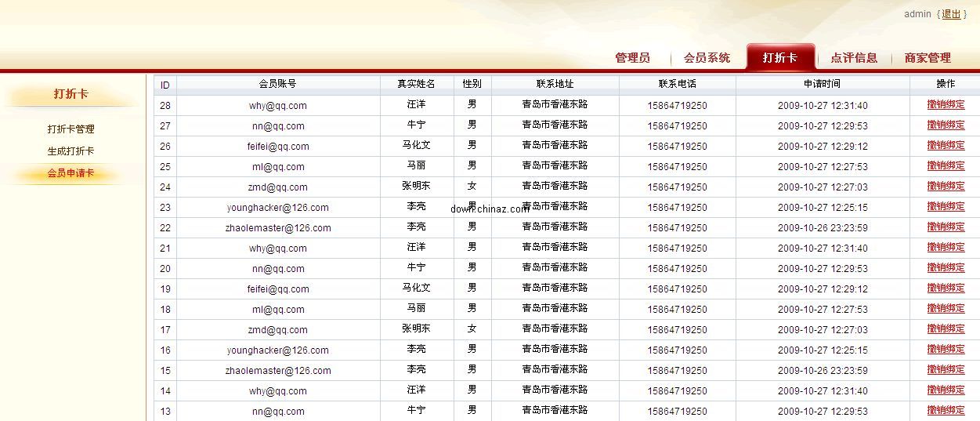Click the 打折卡 sidebar heading
980x421 pixels.
click(71, 94)
